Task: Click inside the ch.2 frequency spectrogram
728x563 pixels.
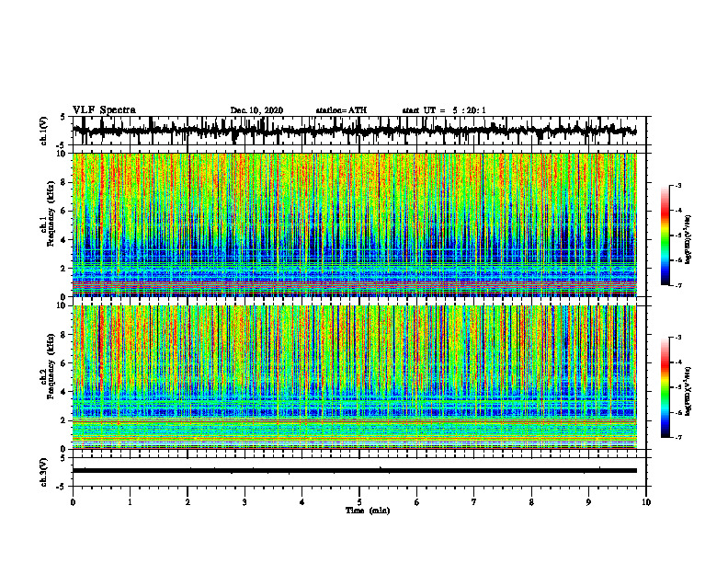Action: click(x=354, y=377)
